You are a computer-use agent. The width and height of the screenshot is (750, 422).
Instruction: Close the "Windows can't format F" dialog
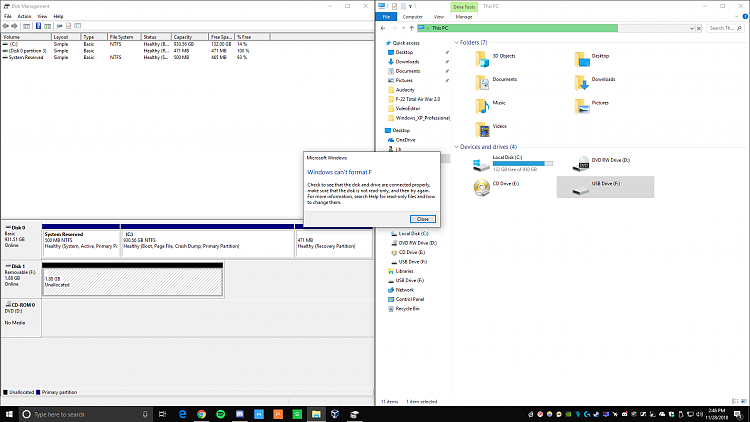point(422,219)
